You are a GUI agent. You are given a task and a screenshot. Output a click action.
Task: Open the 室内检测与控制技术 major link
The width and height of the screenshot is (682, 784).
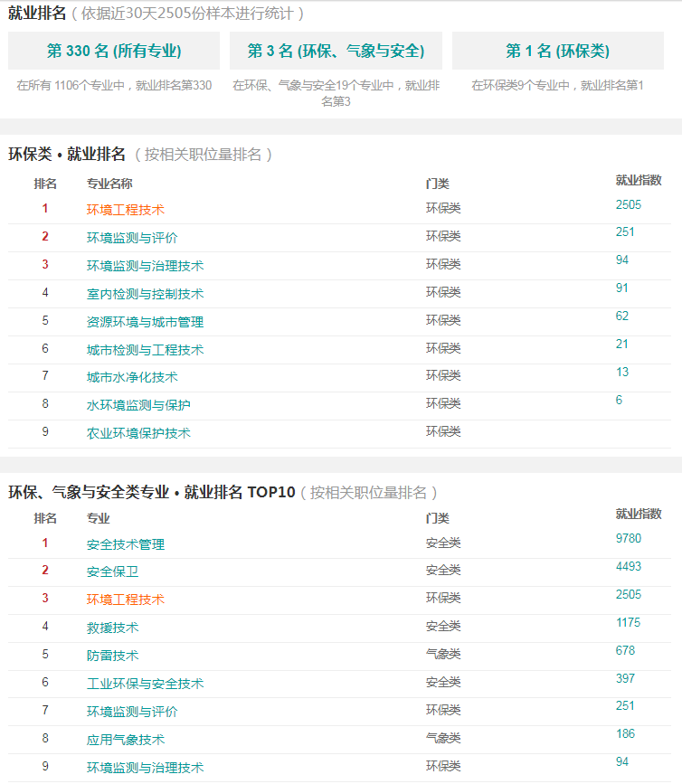click(x=145, y=294)
